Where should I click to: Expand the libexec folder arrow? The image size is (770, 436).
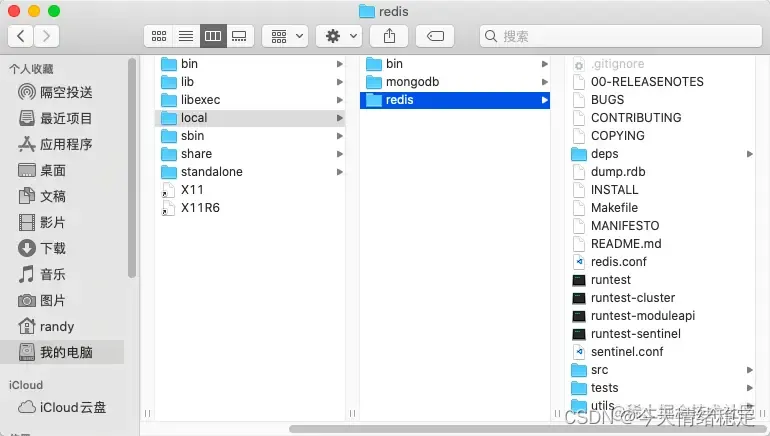coord(339,100)
